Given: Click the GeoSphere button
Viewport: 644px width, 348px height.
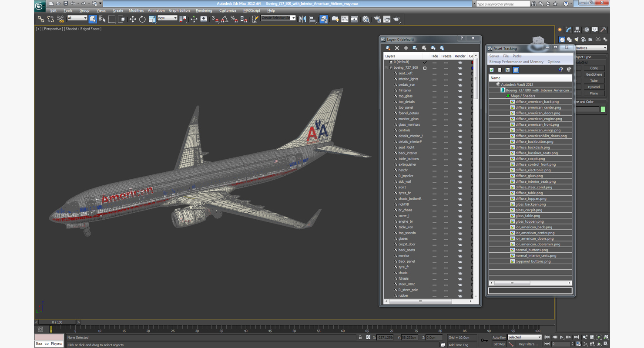Looking at the screenshot, I should pyautogui.click(x=594, y=74).
